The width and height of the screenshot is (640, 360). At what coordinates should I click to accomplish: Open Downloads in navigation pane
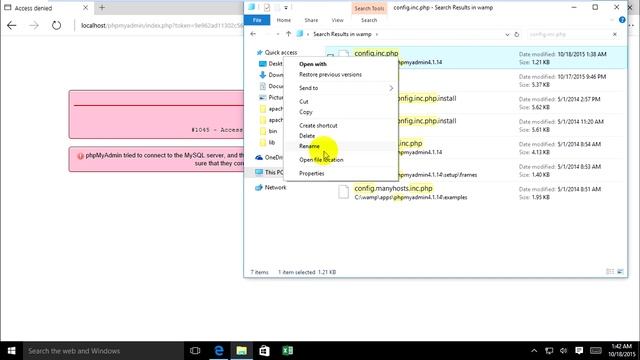pyautogui.click(x=271, y=75)
